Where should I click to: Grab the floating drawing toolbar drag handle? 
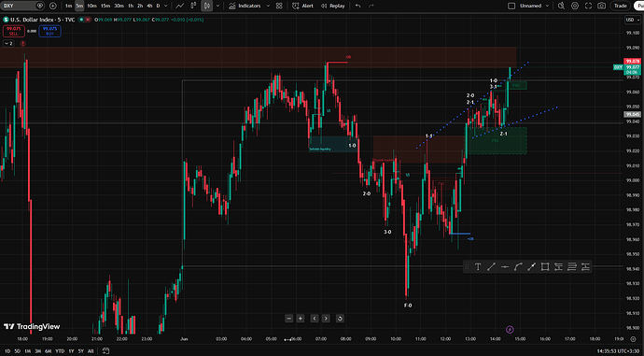pyautogui.click(x=467, y=267)
